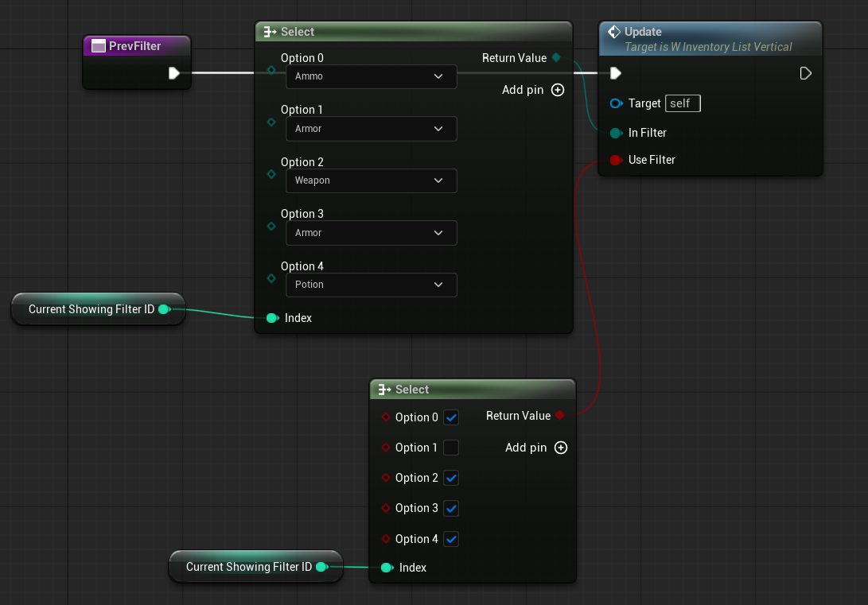Click the Index pin on the lower Select node
Image resolution: width=868 pixels, height=605 pixels.
(x=387, y=568)
